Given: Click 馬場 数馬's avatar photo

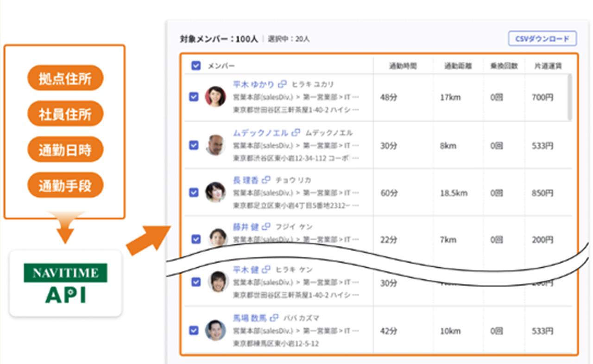Looking at the screenshot, I should (215, 330).
